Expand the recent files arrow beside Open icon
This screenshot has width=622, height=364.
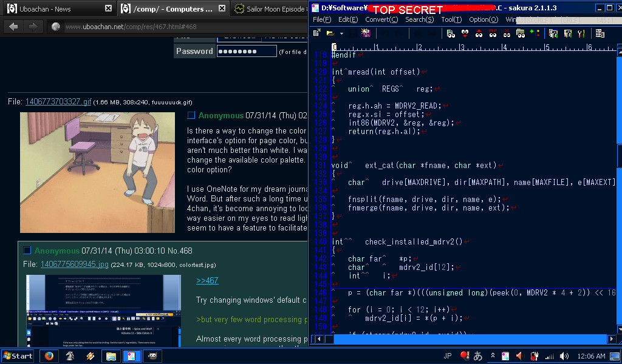pyautogui.click(x=341, y=33)
